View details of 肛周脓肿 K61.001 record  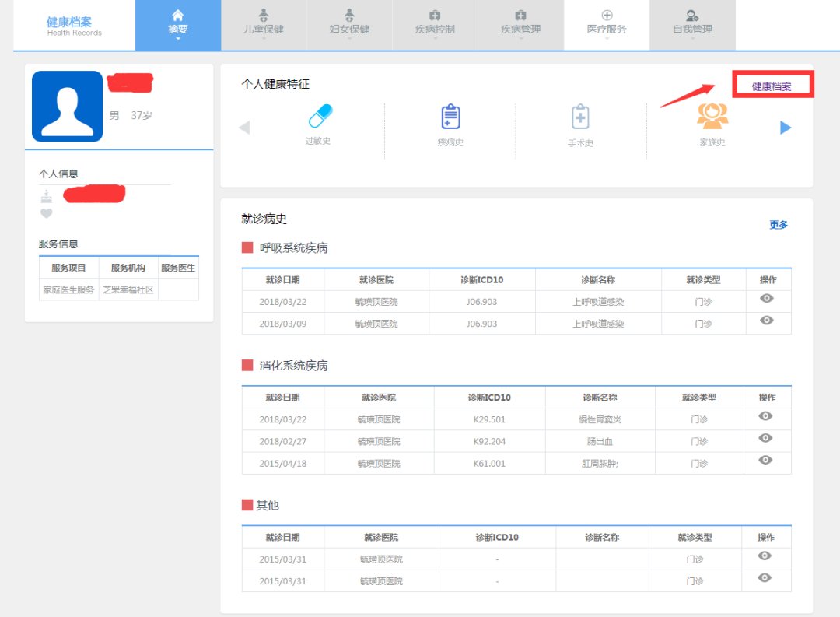pos(765,460)
